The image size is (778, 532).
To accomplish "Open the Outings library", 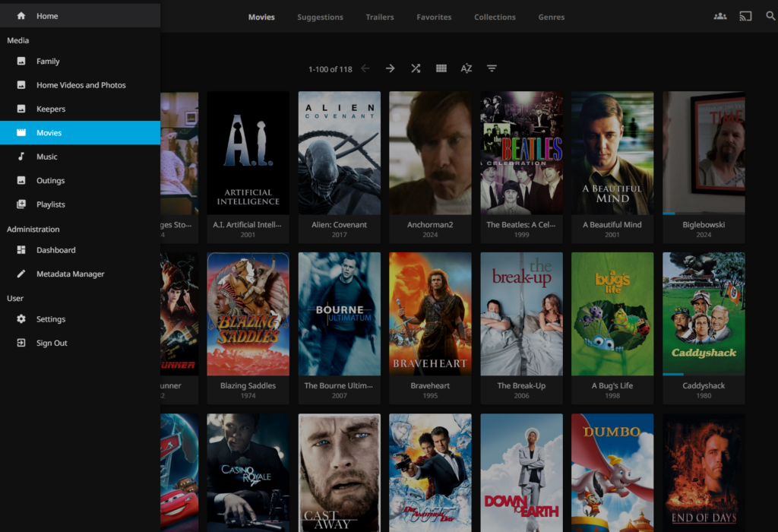I will point(80,180).
